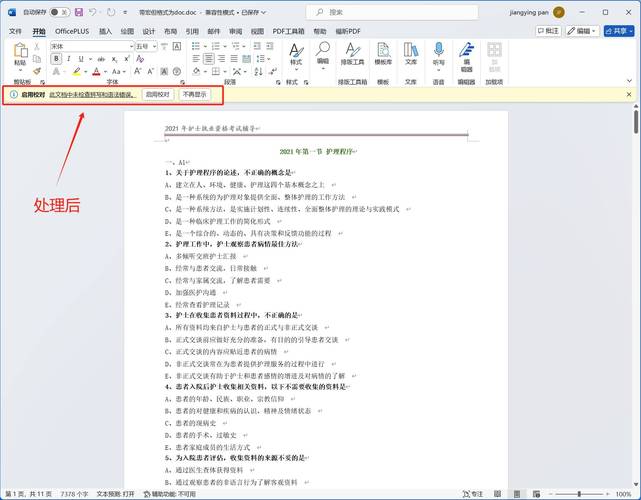
Task: Center align the paragraph
Action: 209,59
